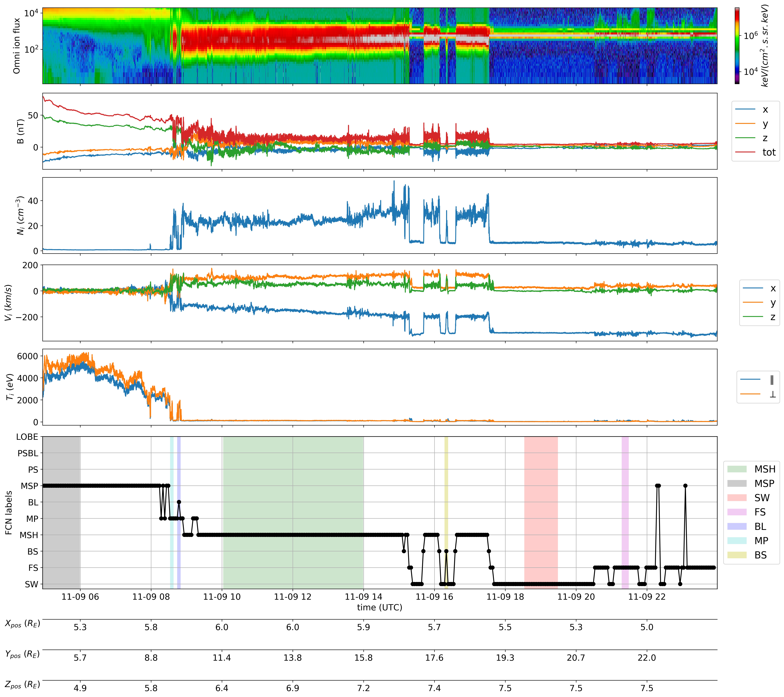The image size is (784, 697).
Task: Click the purple FS legend swatch
Action: (x=737, y=512)
